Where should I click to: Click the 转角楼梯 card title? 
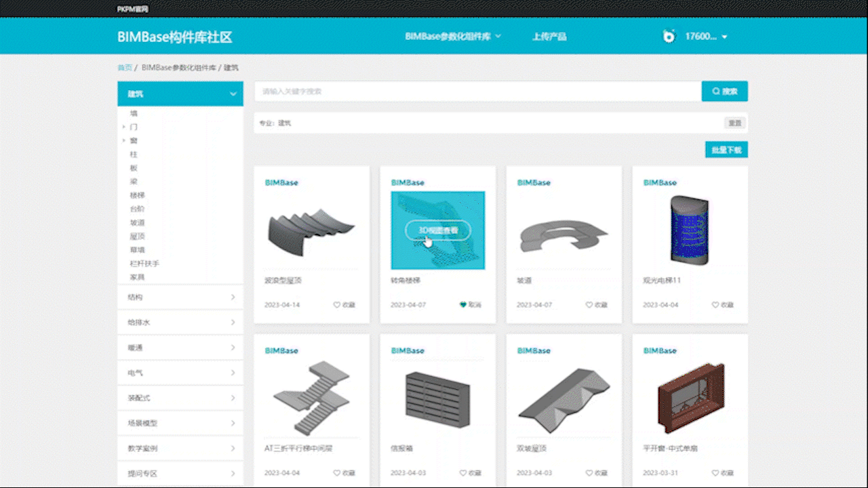point(406,280)
